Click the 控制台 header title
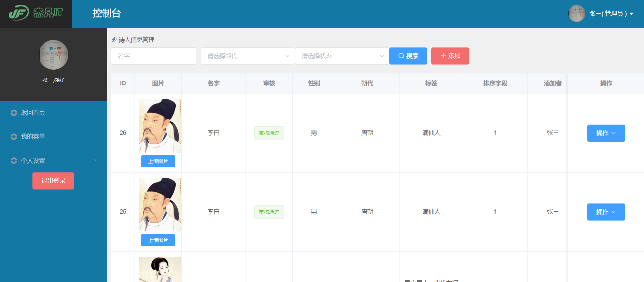 pyautogui.click(x=107, y=13)
